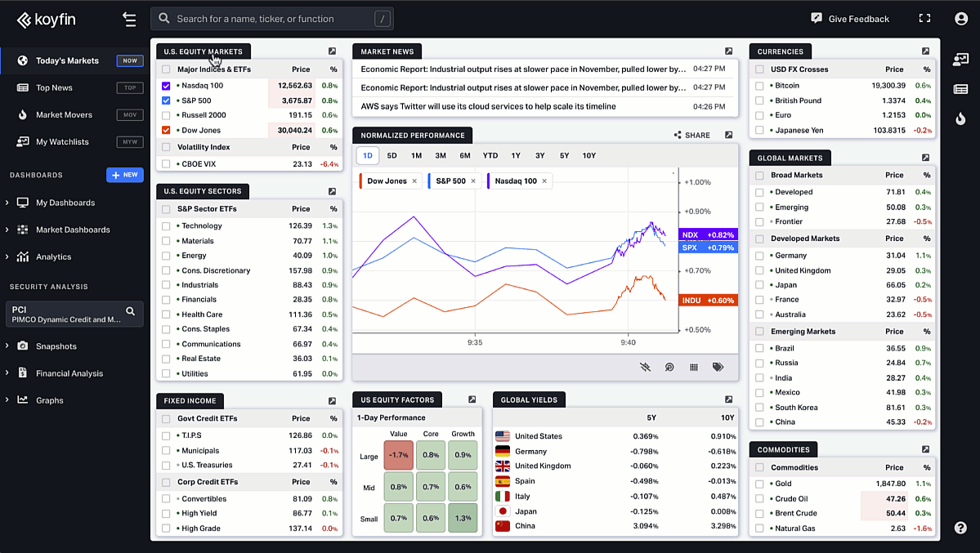Expand the Global Yields panel
The height and width of the screenshot is (553, 980).
(x=728, y=399)
